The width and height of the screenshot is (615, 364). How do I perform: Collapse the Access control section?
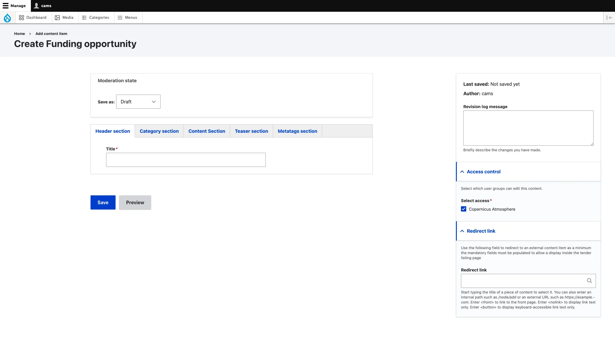pos(528,172)
